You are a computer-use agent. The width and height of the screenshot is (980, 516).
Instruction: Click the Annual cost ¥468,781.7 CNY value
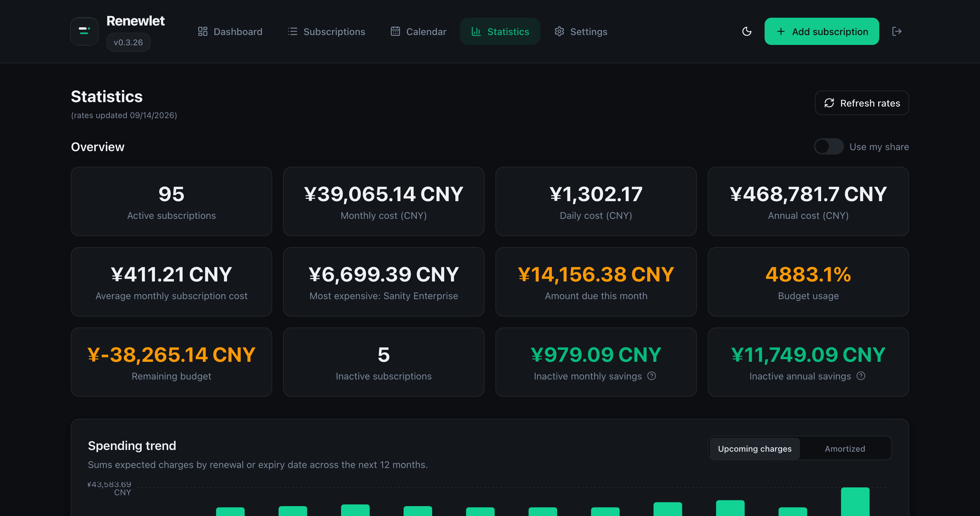808,194
